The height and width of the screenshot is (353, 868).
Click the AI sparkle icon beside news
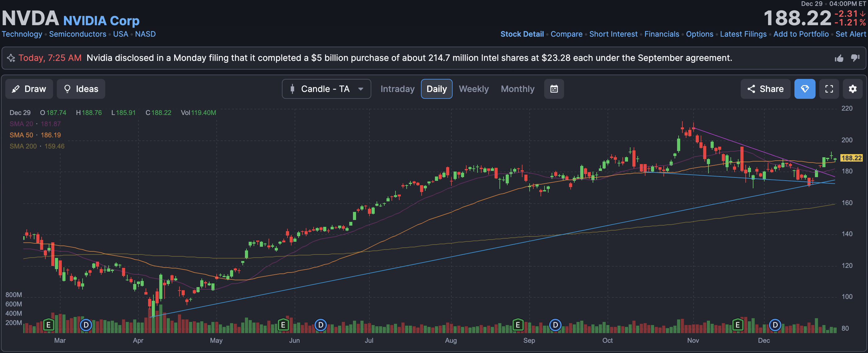click(11, 58)
